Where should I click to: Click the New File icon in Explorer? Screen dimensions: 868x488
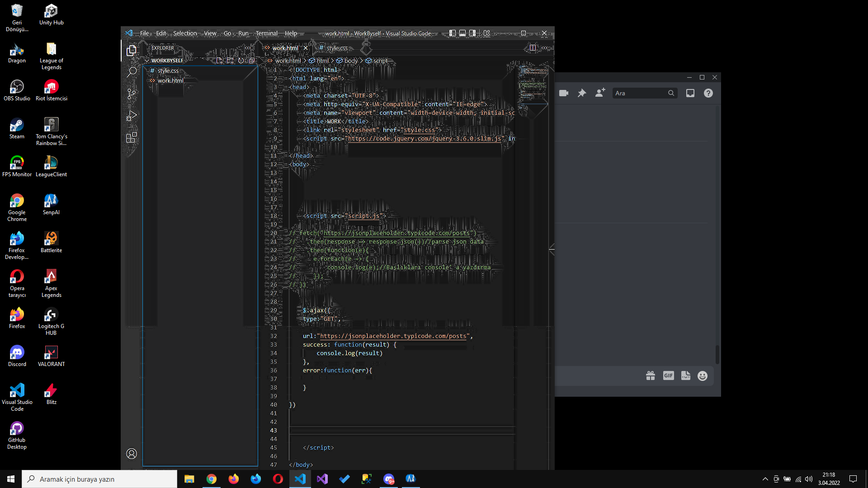[219, 61]
